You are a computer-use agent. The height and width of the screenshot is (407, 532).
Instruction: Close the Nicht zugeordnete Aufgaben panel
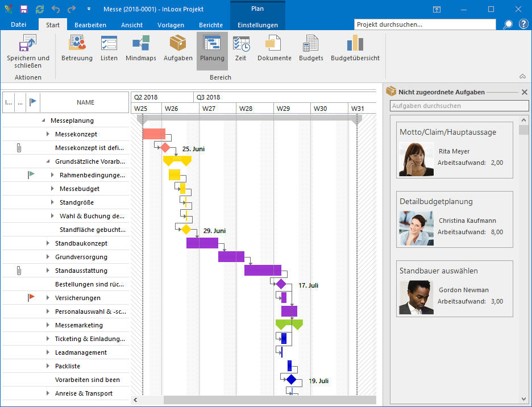[524, 92]
